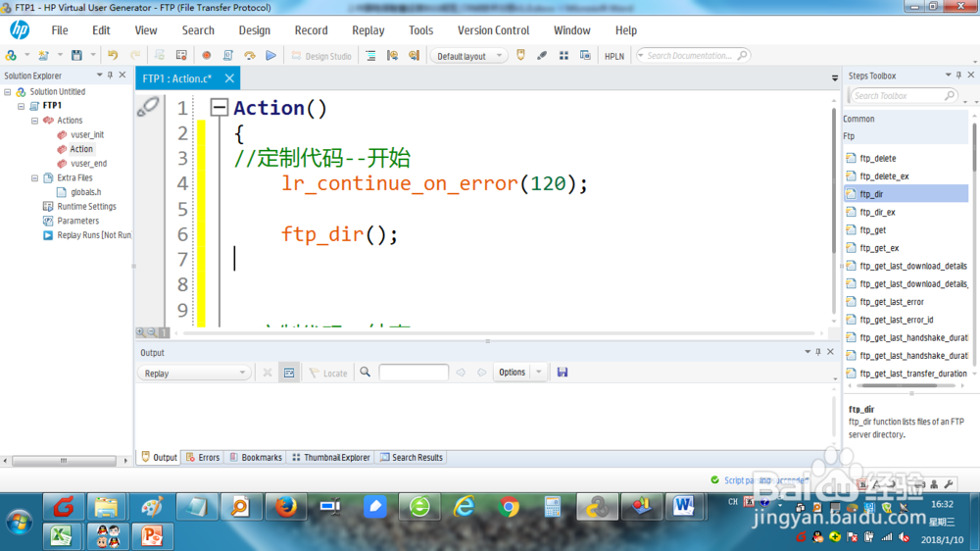
Task: Close the FTP1 : Action.c tab
Action: (x=229, y=78)
